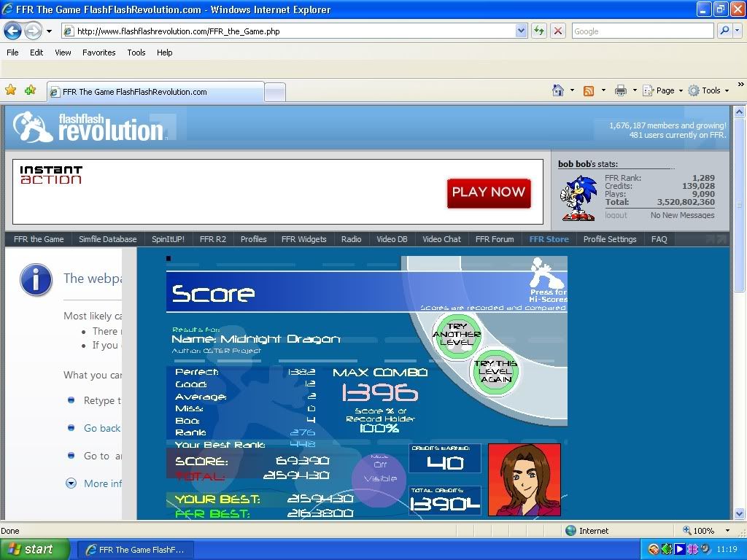The image size is (747, 560).
Task: Click the Refresh page icon
Action: coord(538,31)
